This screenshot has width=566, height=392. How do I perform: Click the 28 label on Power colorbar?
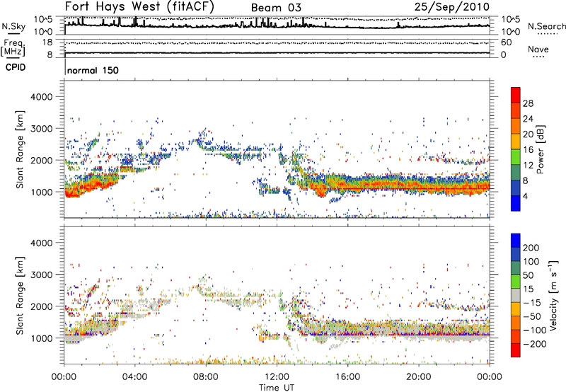point(528,103)
